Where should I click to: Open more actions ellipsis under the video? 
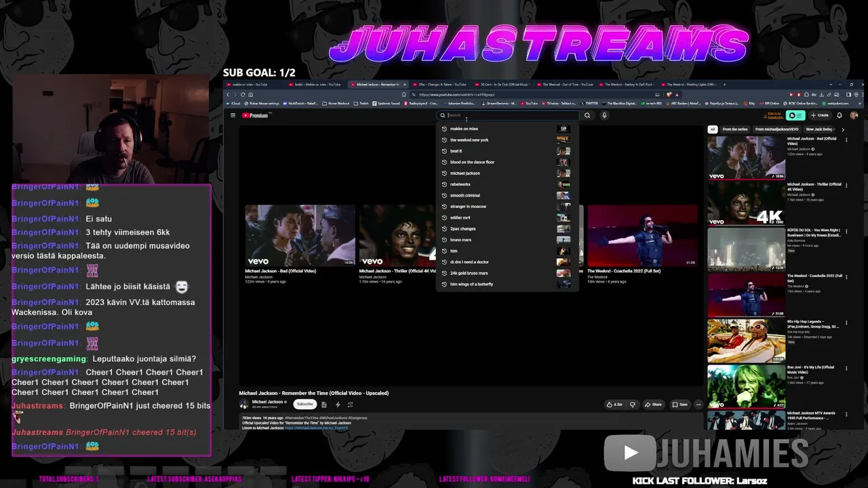698,405
